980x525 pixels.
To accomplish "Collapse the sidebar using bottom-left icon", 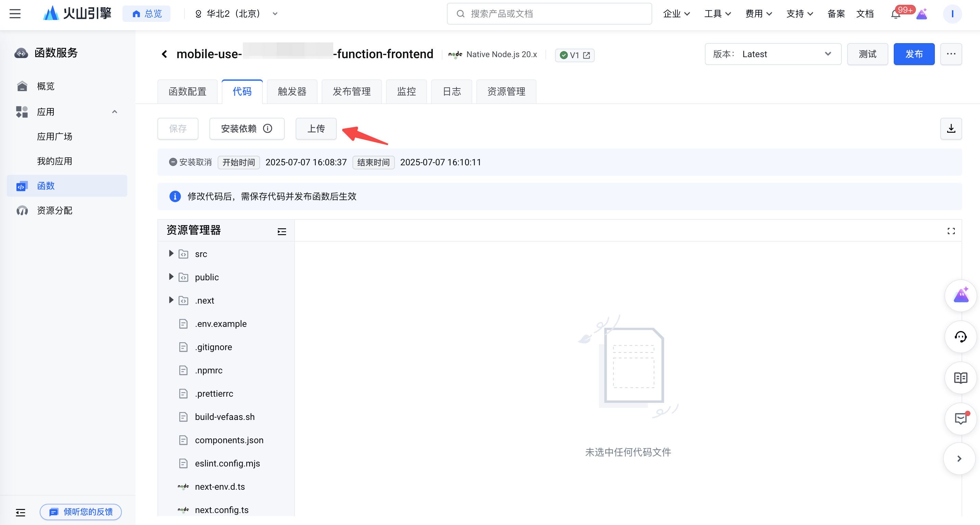I will [x=21, y=512].
